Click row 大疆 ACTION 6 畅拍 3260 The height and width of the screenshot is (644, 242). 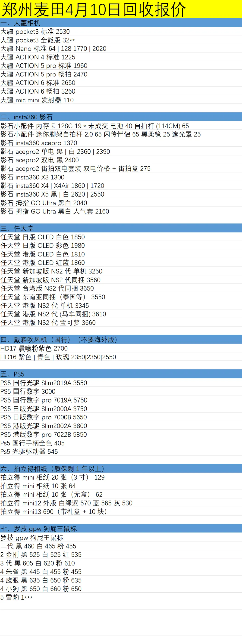pos(121,91)
